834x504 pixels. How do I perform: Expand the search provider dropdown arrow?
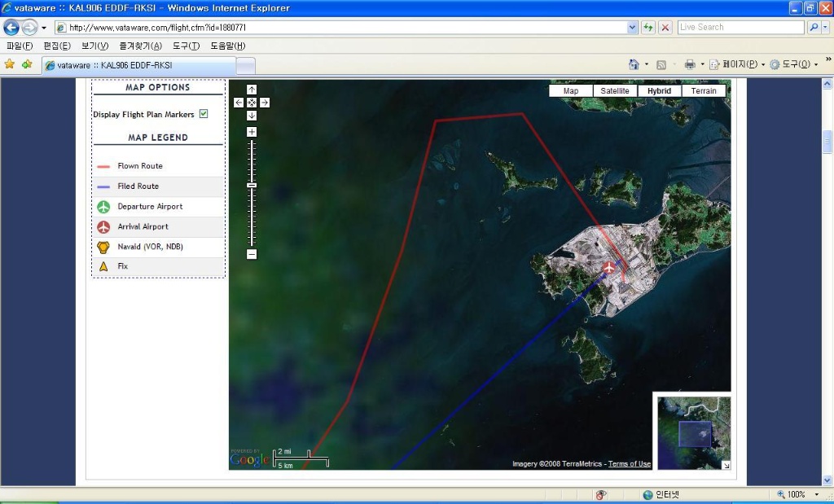(x=824, y=27)
